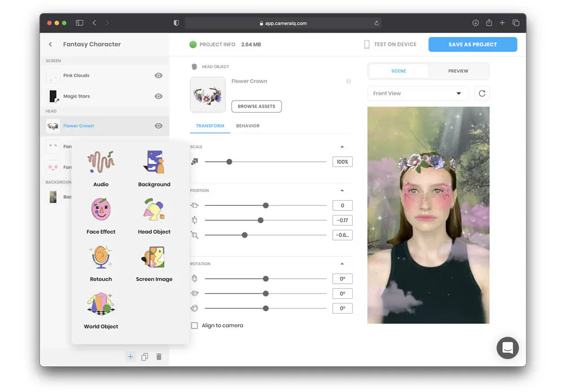Navigate back in Safari

[94, 23]
